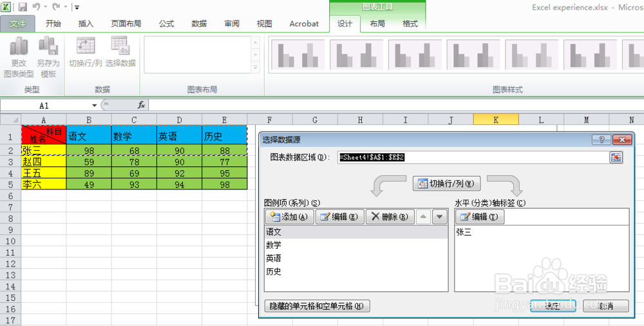Click cell C5 with value 93

[x=135, y=184]
